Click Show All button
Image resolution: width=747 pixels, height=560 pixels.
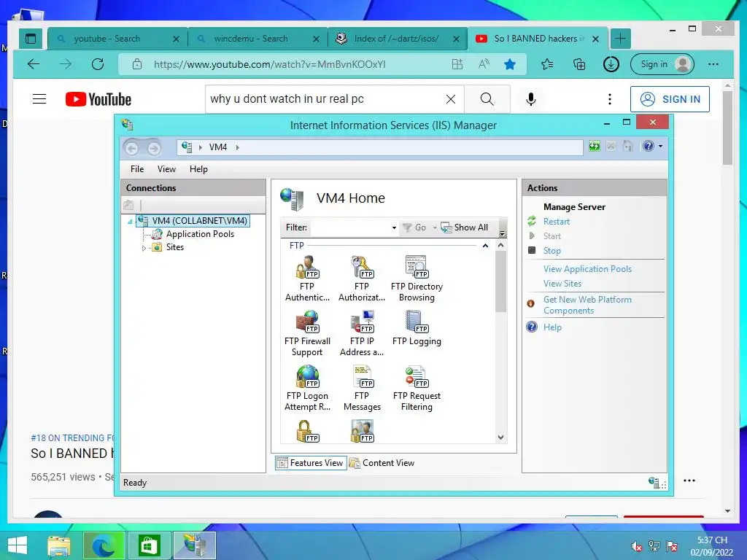[x=465, y=227]
